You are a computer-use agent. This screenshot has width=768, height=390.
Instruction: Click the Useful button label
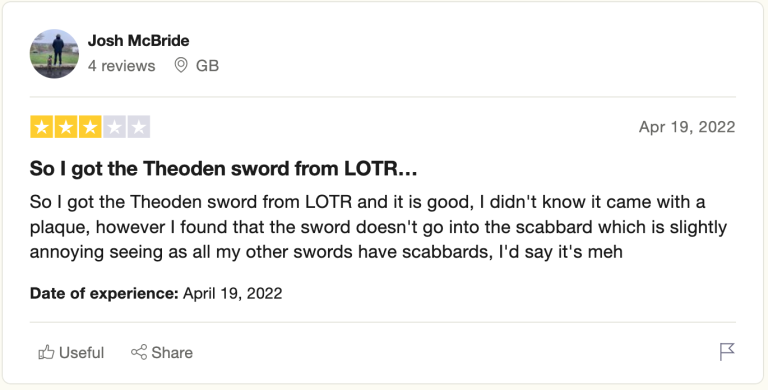click(81, 352)
